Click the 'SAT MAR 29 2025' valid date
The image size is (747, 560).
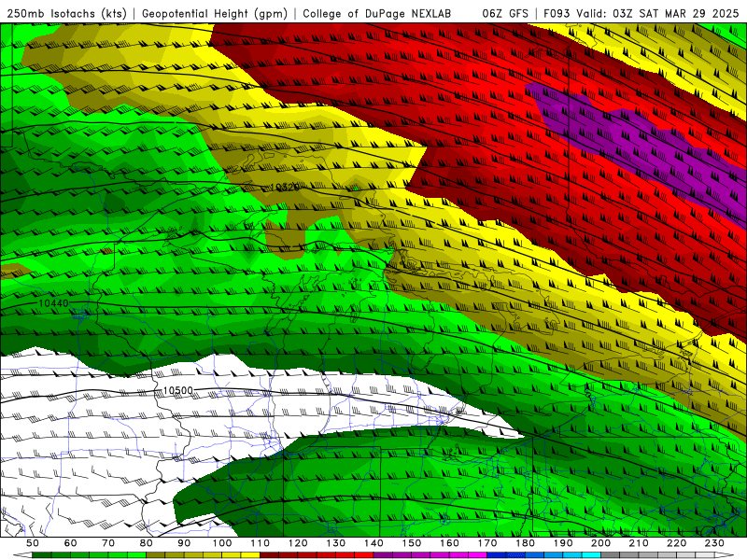[x=689, y=14]
